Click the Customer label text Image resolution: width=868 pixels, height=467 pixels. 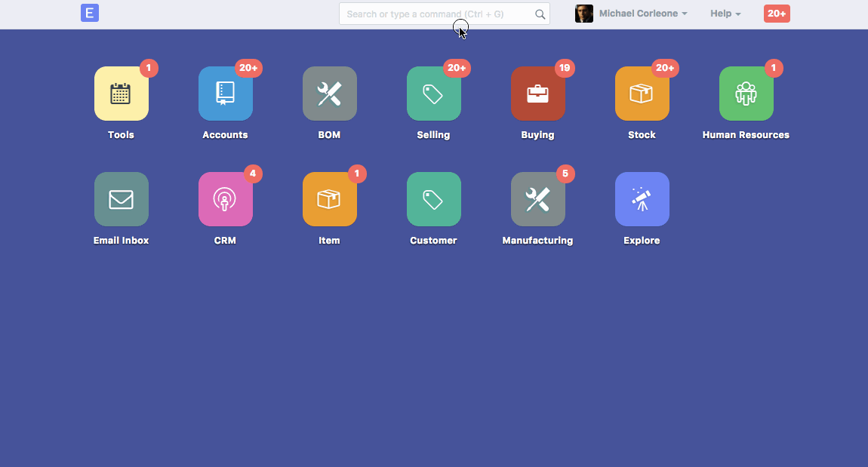pos(433,240)
